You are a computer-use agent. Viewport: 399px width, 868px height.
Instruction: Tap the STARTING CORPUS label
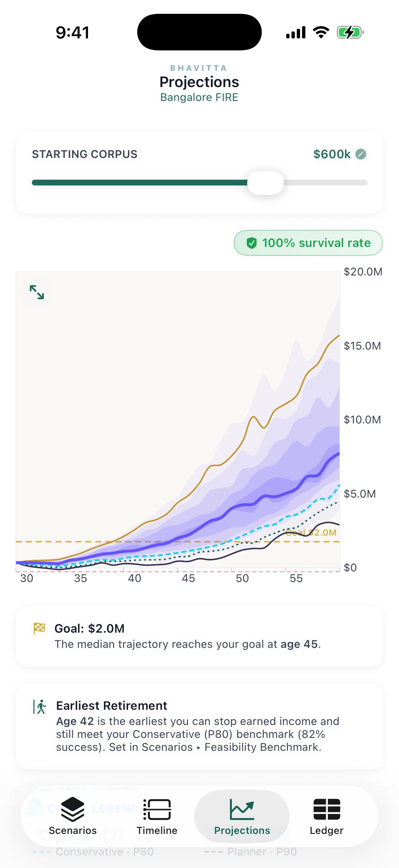pos(84,154)
